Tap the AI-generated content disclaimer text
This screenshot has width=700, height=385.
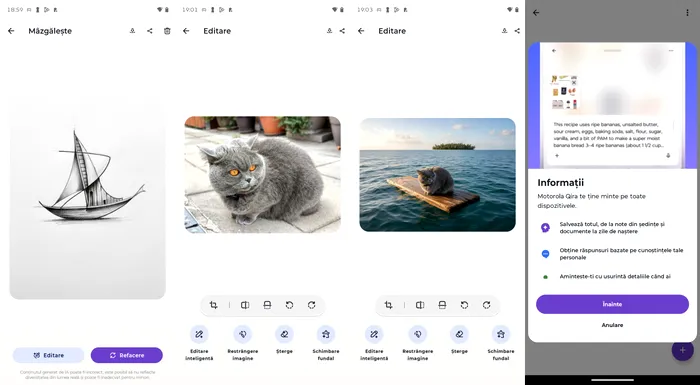point(88,375)
